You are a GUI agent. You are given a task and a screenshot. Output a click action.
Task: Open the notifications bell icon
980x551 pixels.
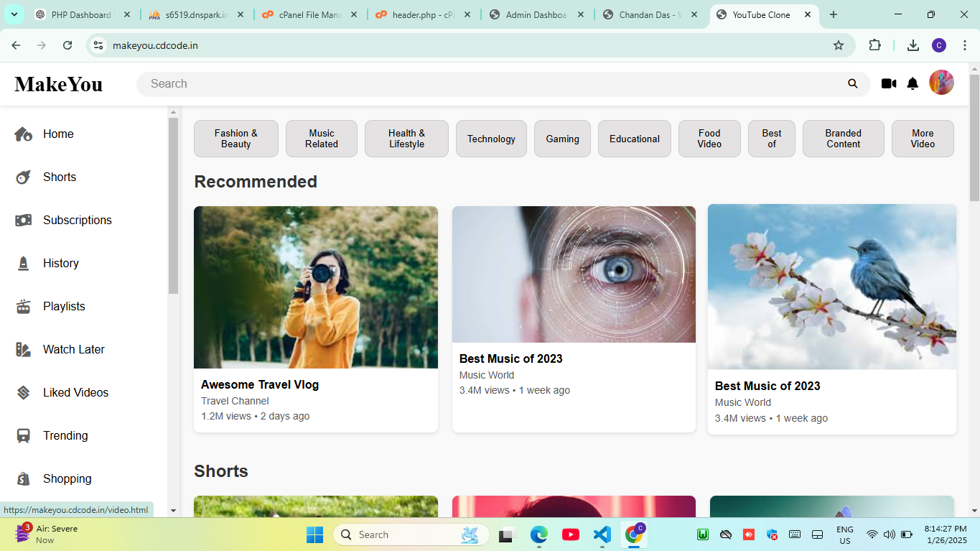913,84
